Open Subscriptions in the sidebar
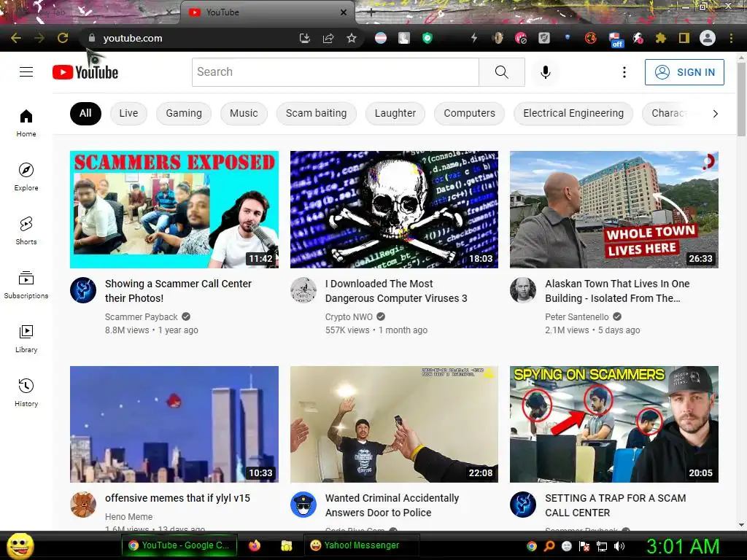 tap(26, 285)
